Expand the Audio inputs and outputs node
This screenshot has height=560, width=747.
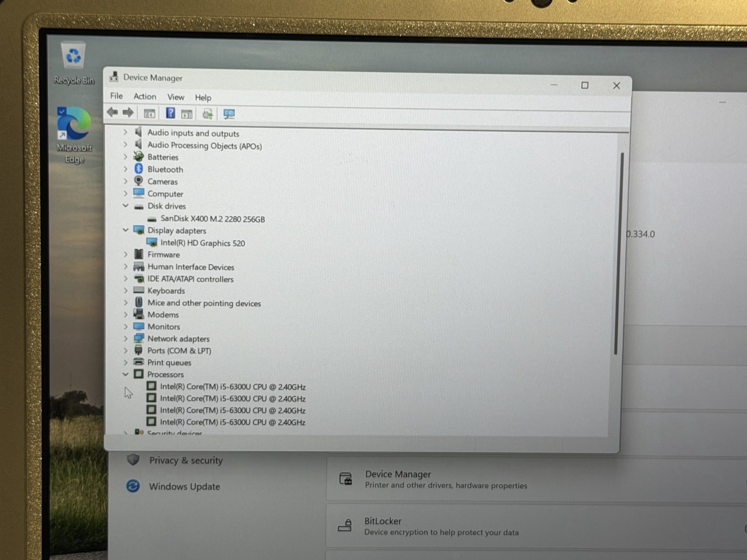point(125,132)
